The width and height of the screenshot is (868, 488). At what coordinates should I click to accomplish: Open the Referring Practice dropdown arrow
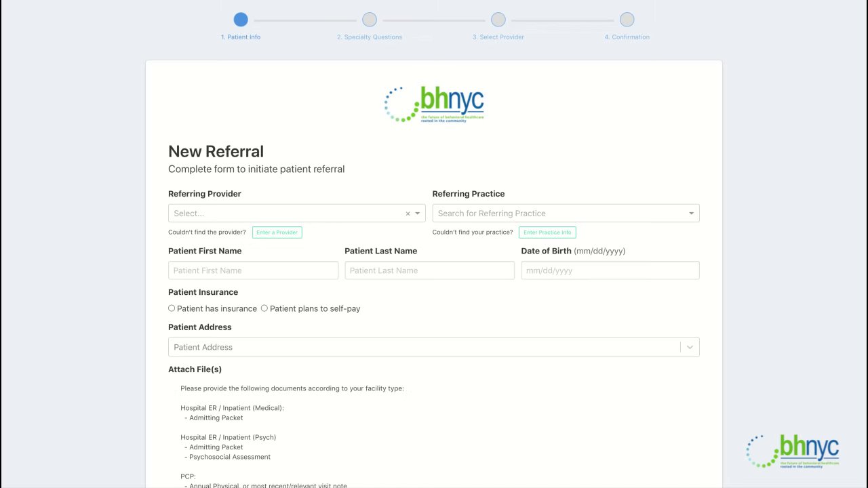point(691,213)
